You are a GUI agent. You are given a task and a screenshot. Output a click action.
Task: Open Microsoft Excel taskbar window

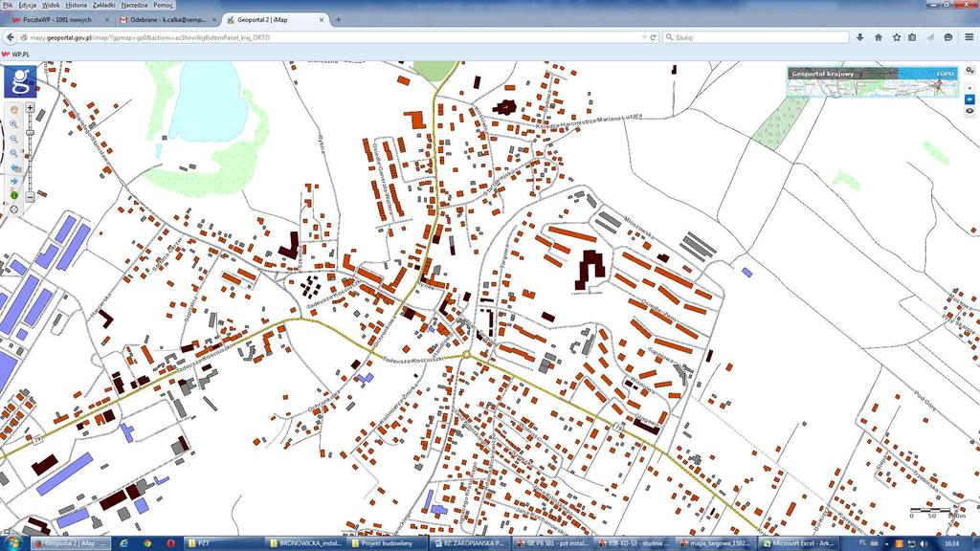coord(798,543)
